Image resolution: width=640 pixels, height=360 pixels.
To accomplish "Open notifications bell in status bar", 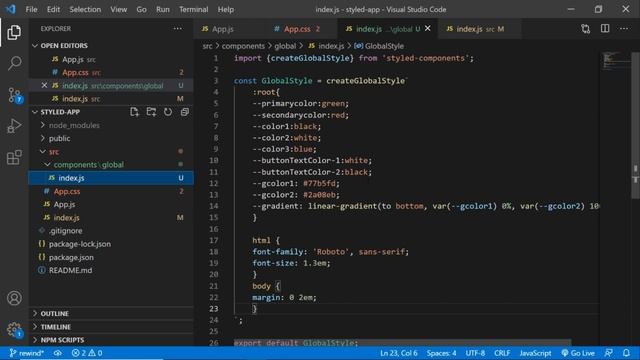I will point(626,353).
